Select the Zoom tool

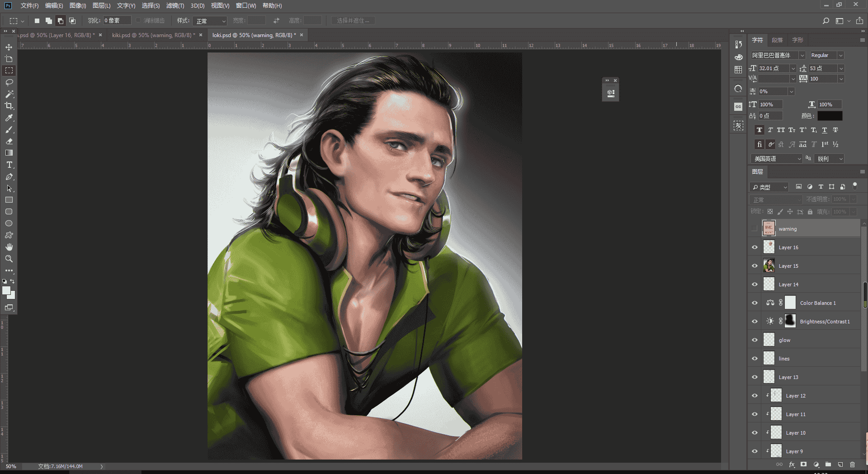tap(9, 259)
